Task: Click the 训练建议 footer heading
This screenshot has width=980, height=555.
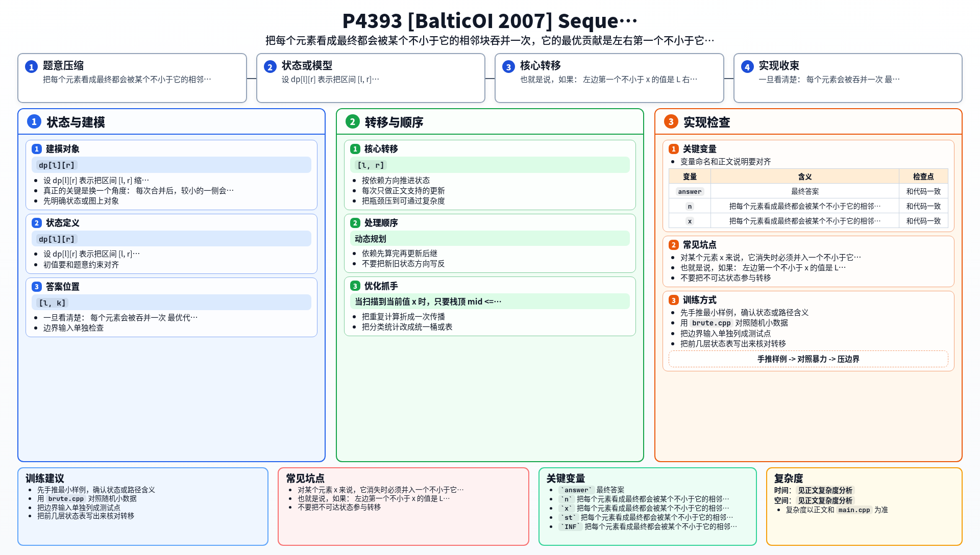Action: click(45, 478)
